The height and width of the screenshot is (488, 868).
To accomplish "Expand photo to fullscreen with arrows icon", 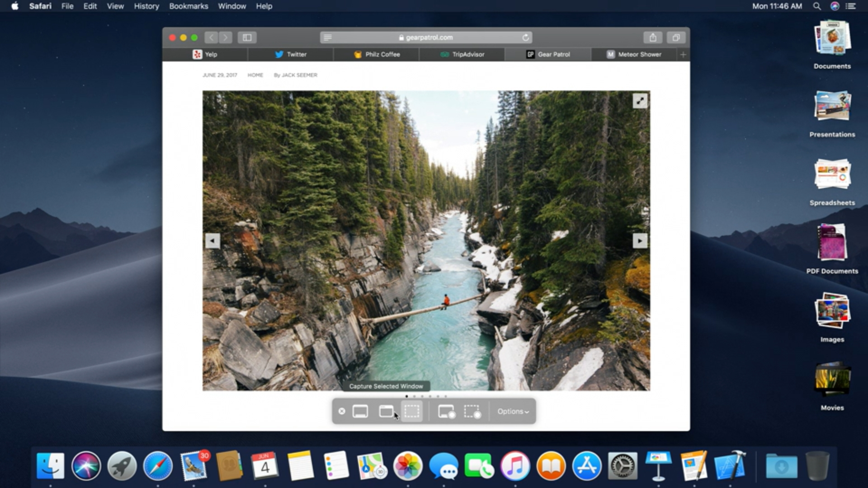I will click(640, 101).
